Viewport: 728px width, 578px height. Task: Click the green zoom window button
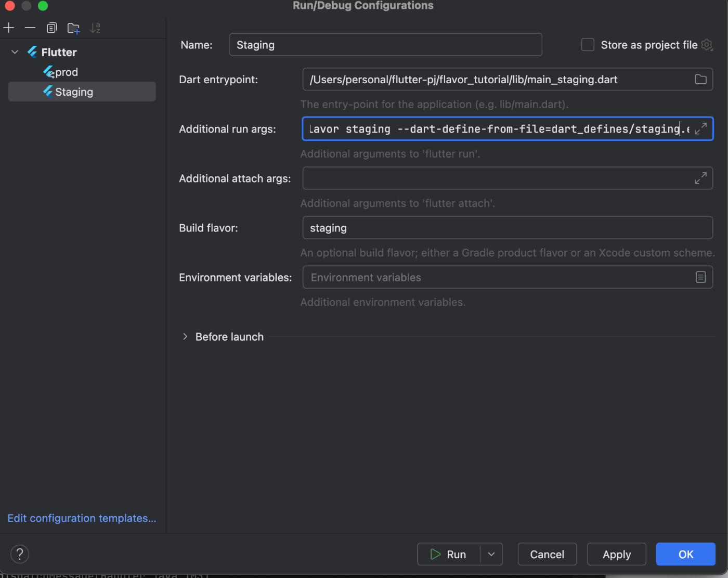pos(43,6)
